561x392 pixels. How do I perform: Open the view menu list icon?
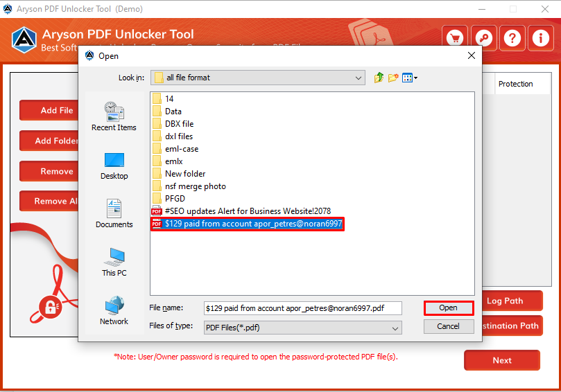[x=410, y=78]
